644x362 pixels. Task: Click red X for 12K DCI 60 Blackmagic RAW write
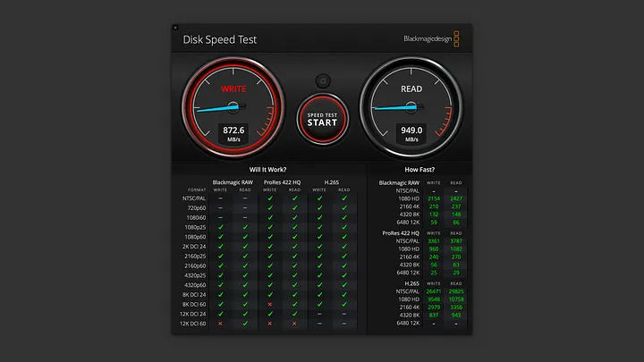click(220, 324)
